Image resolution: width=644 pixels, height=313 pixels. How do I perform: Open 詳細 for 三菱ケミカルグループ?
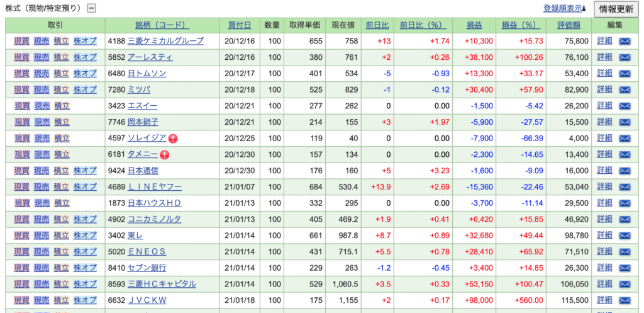[604, 41]
